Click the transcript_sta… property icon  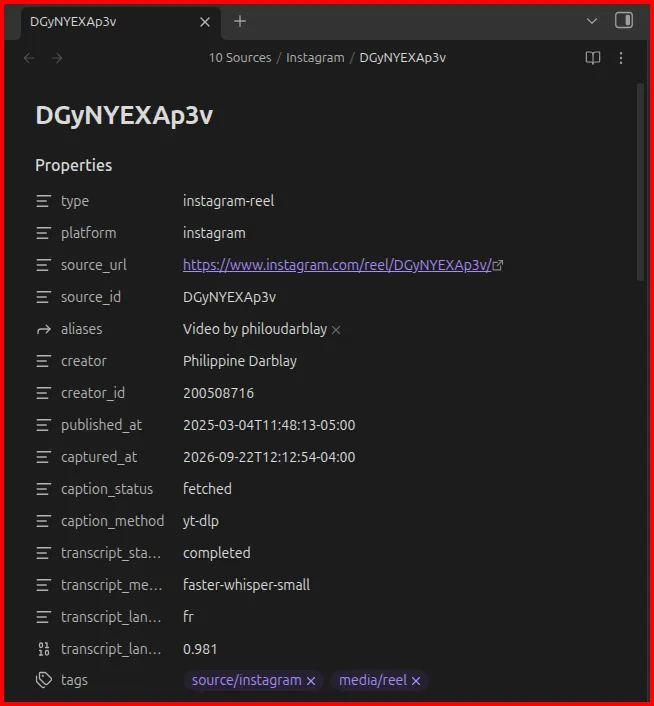coord(43,553)
